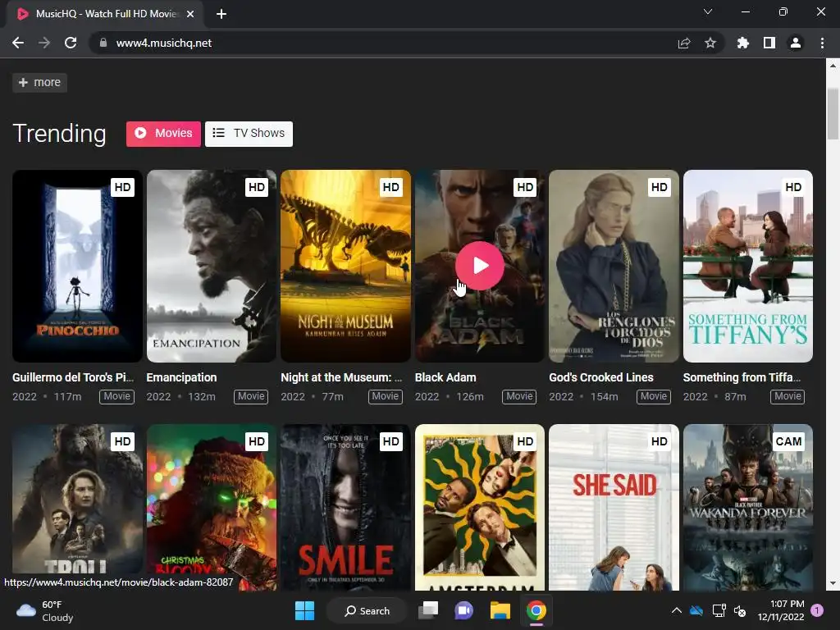
Task: Click 'Night at the Museum:' title link
Action: click(x=341, y=377)
